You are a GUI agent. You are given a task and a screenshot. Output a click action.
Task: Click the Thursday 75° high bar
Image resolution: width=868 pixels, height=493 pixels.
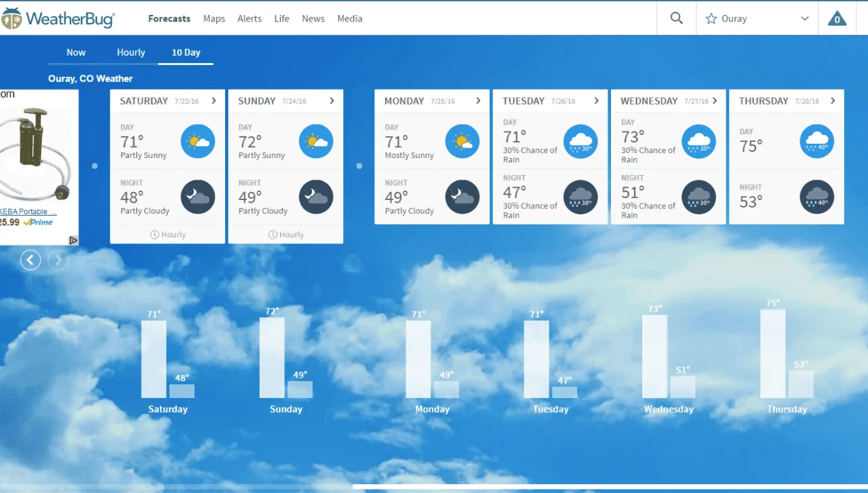773,353
